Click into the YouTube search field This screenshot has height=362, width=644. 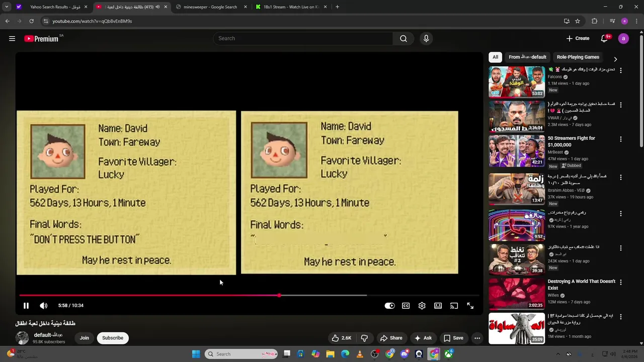tap(303, 39)
